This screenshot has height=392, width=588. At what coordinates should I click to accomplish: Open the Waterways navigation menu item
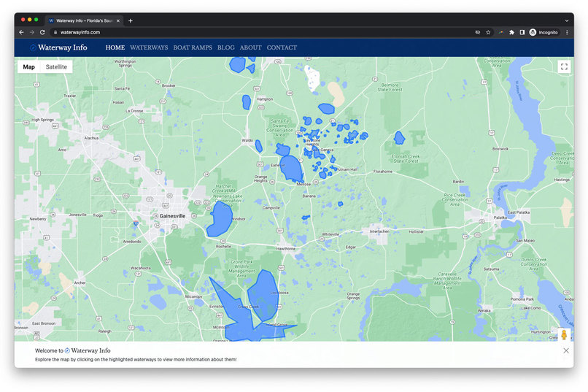point(149,47)
